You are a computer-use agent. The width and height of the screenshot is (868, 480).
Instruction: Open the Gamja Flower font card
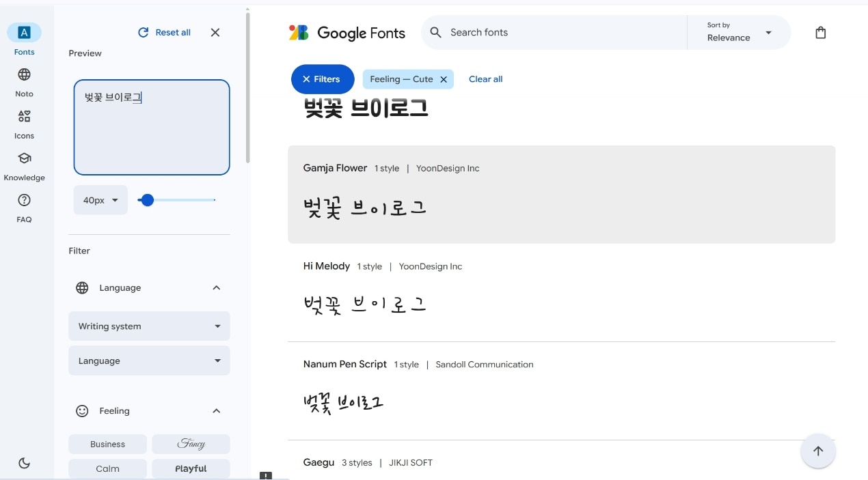pos(562,194)
